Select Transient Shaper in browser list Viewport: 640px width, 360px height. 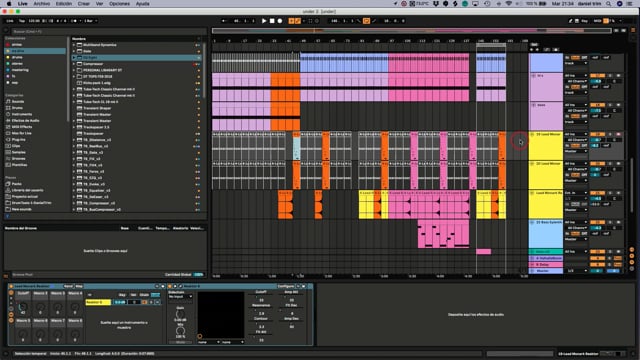click(x=97, y=108)
